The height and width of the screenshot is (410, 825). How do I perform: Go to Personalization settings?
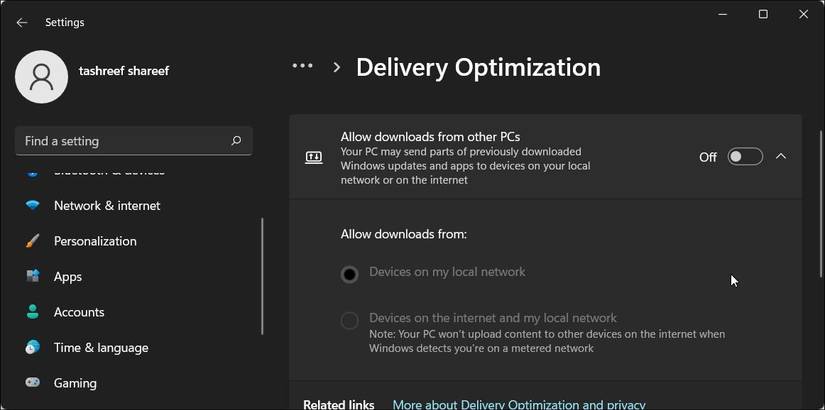[x=95, y=241]
